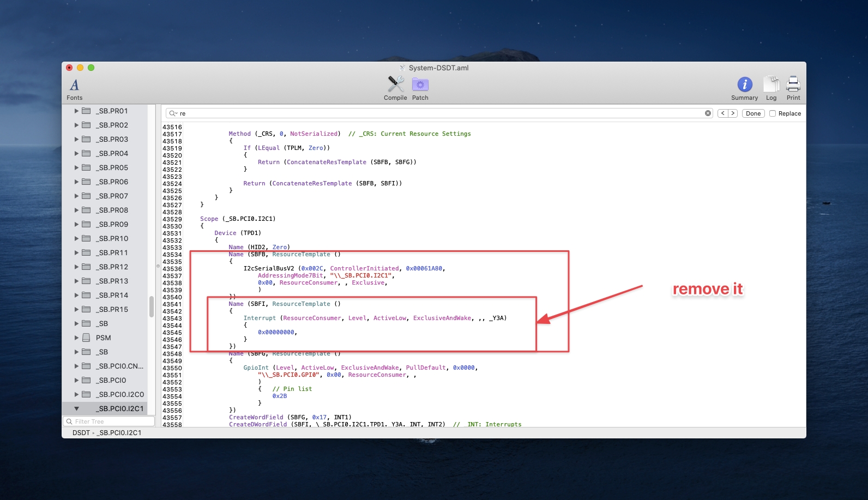Select the _SB.PCI0.I2C0 tree item
Screen dimensions: 868x500
coord(121,394)
